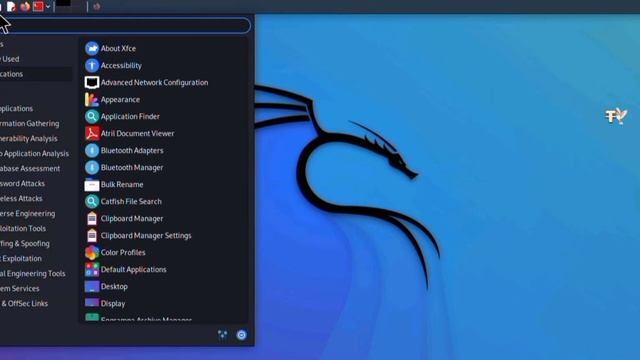Click the "Advanced Network Configuration" label

click(x=154, y=82)
